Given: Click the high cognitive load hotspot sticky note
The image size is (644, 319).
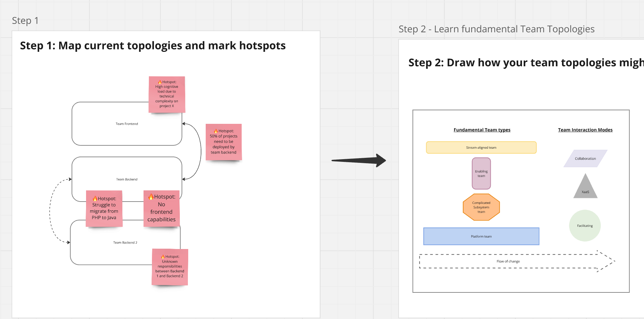Looking at the screenshot, I should [167, 95].
